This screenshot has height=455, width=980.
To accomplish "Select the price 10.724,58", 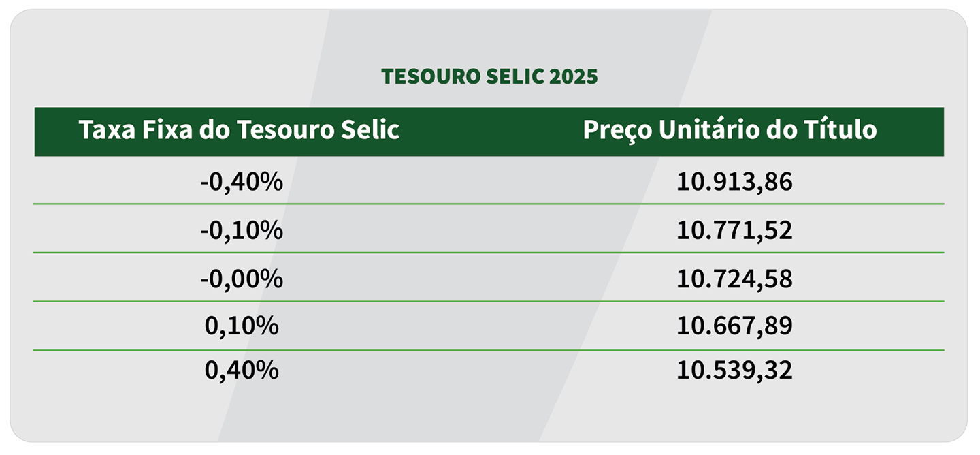I will click(x=735, y=279).
